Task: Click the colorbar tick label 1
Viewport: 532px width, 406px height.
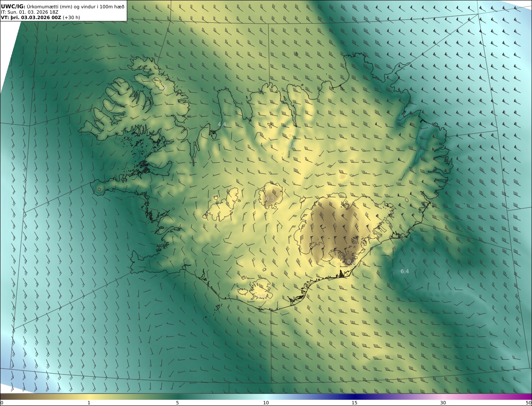Action: click(89, 403)
